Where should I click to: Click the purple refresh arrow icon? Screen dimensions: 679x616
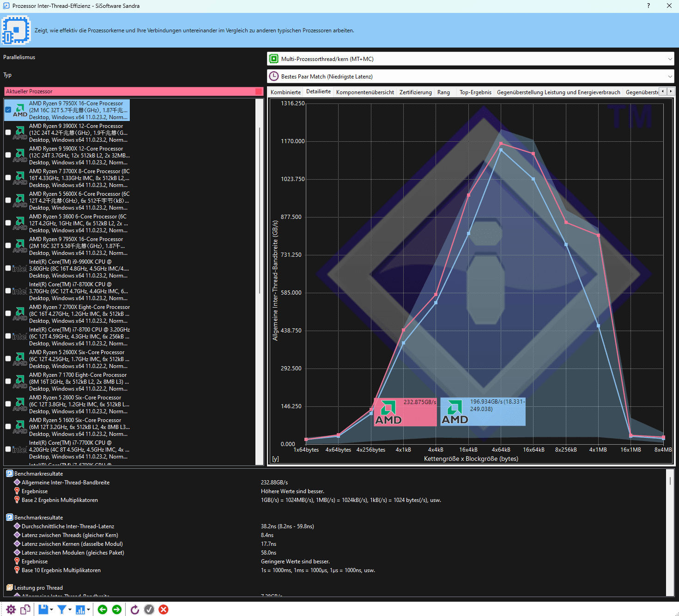tap(134, 610)
